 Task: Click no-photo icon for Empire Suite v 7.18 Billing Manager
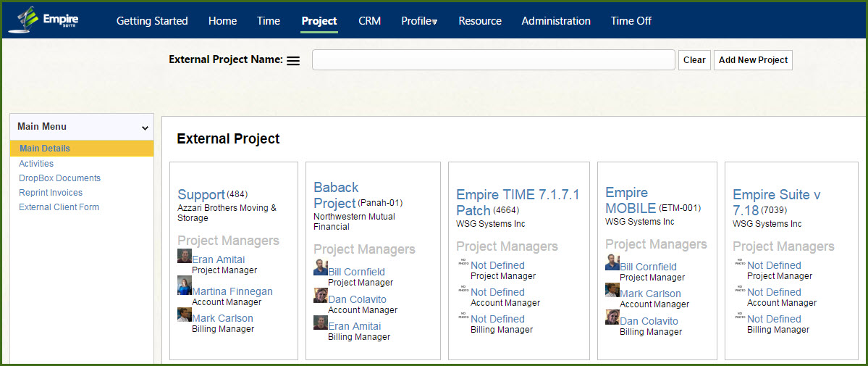coord(740,315)
